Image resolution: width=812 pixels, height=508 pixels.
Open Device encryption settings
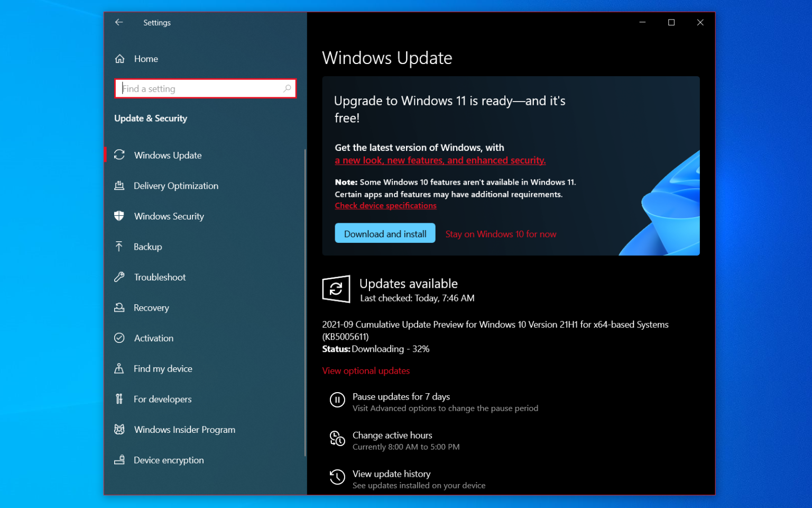168,460
